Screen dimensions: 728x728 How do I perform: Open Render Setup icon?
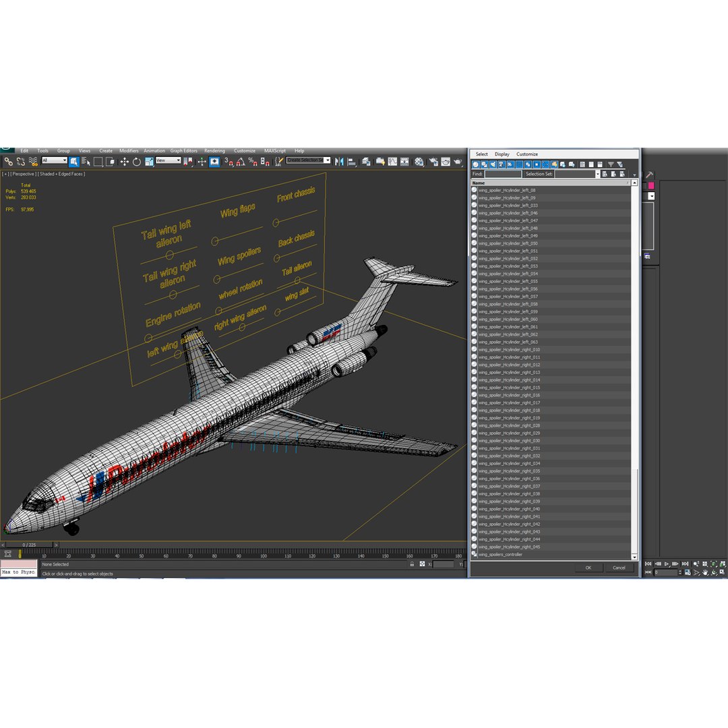(x=433, y=161)
